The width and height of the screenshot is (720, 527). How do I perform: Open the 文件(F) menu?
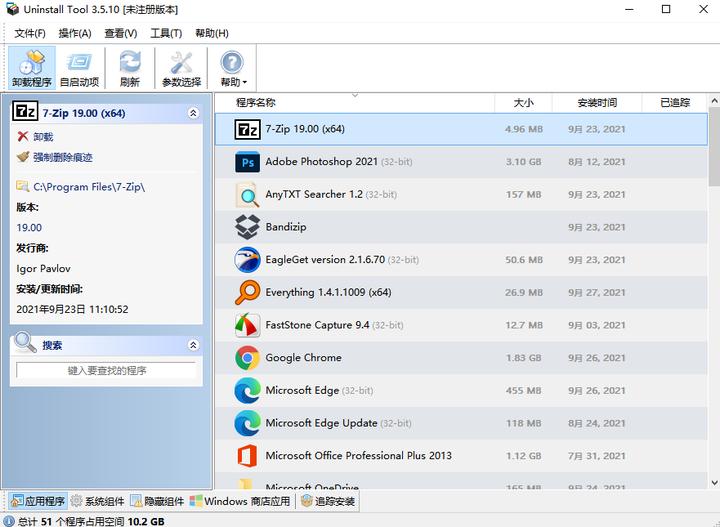pyautogui.click(x=30, y=33)
